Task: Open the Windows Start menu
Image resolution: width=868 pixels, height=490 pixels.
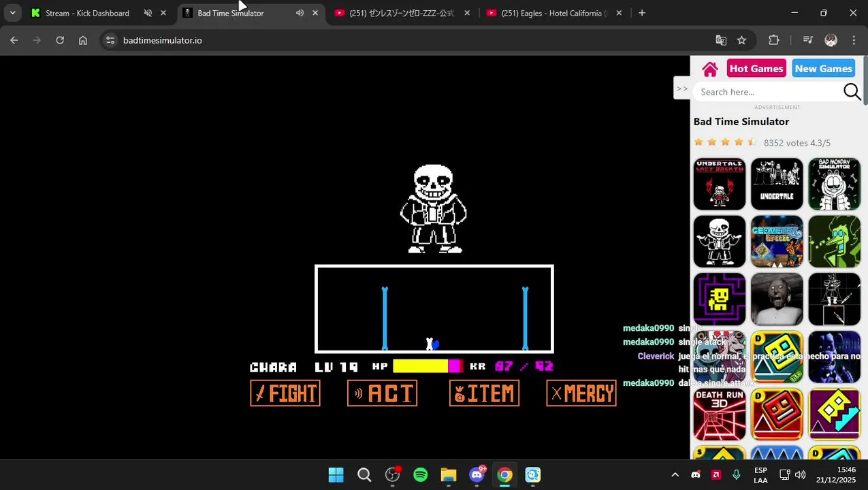Action: tap(336, 474)
